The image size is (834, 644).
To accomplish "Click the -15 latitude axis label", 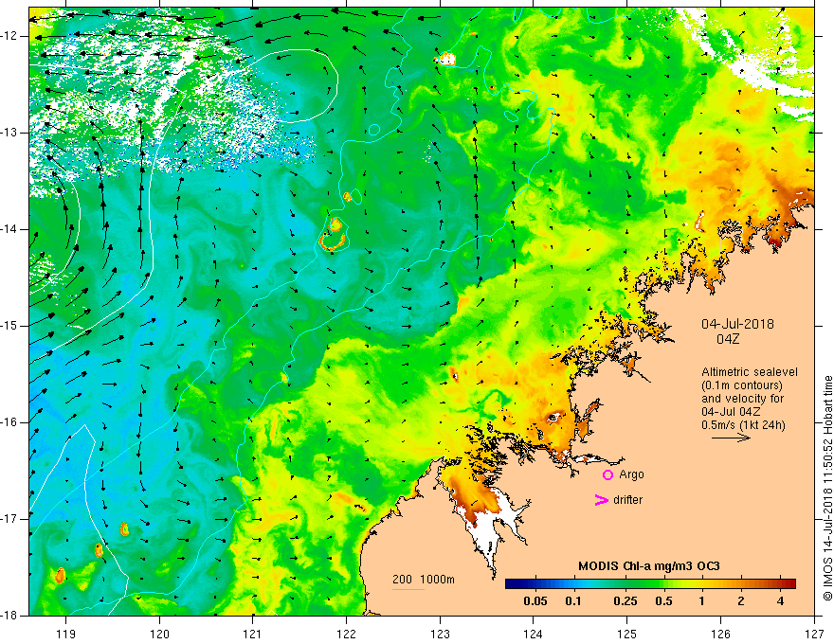I will pyautogui.click(x=11, y=326).
